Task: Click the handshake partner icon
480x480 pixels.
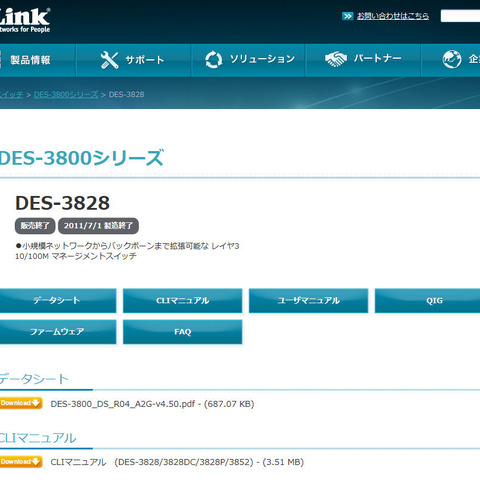Action: (x=336, y=59)
